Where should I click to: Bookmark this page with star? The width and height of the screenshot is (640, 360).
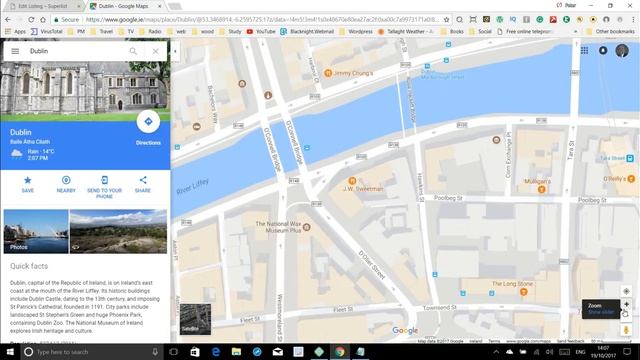(447, 19)
